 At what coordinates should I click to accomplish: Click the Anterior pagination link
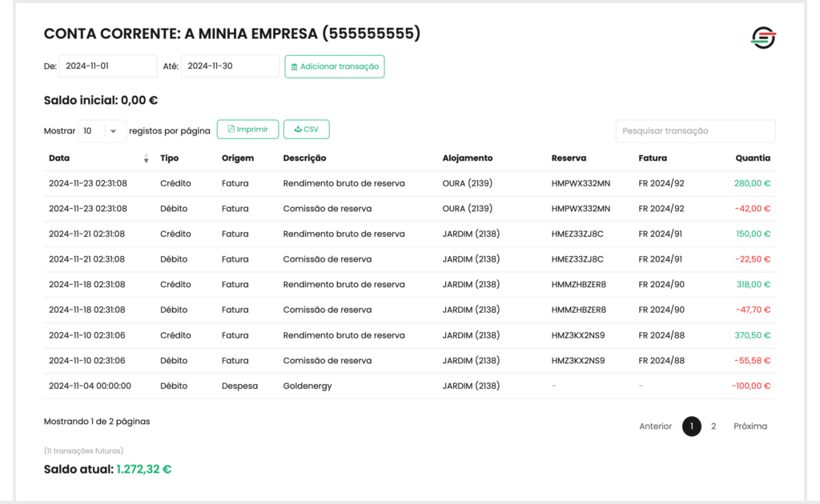[655, 426]
